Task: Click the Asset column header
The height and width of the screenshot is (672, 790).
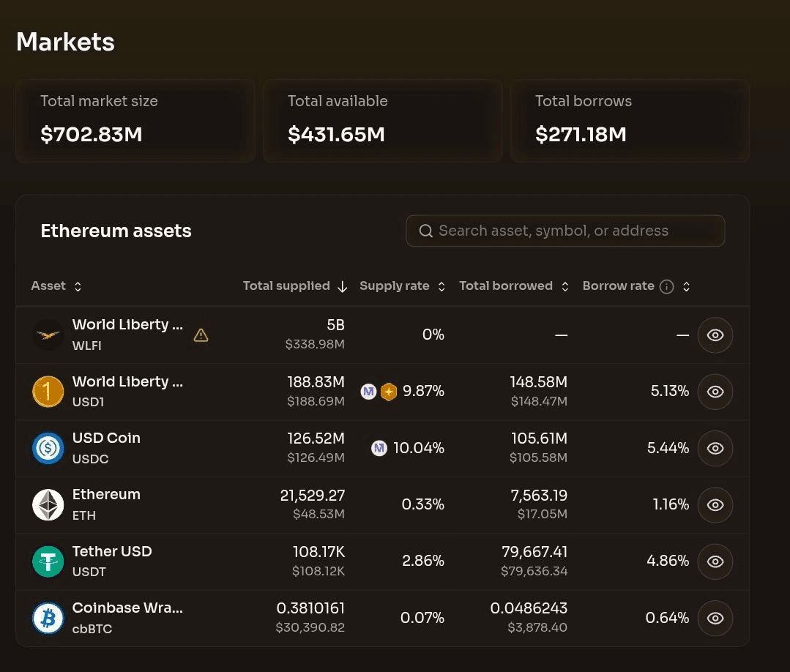Action: [x=48, y=285]
